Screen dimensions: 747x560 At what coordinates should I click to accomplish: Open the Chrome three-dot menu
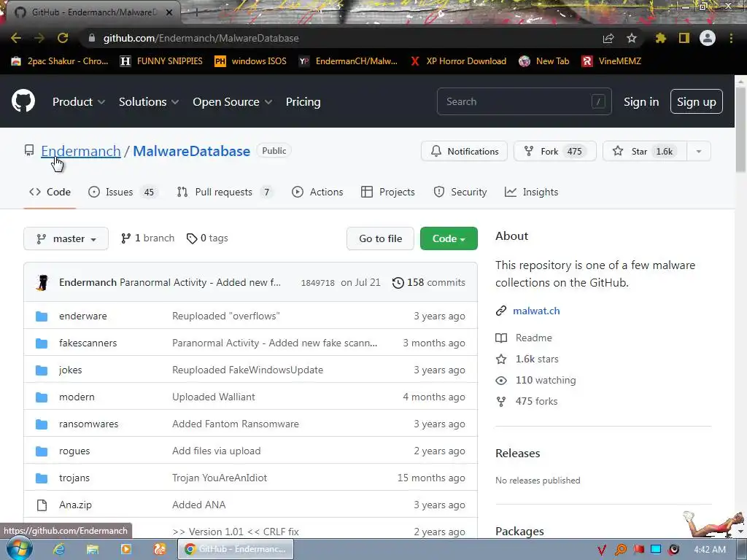click(731, 38)
